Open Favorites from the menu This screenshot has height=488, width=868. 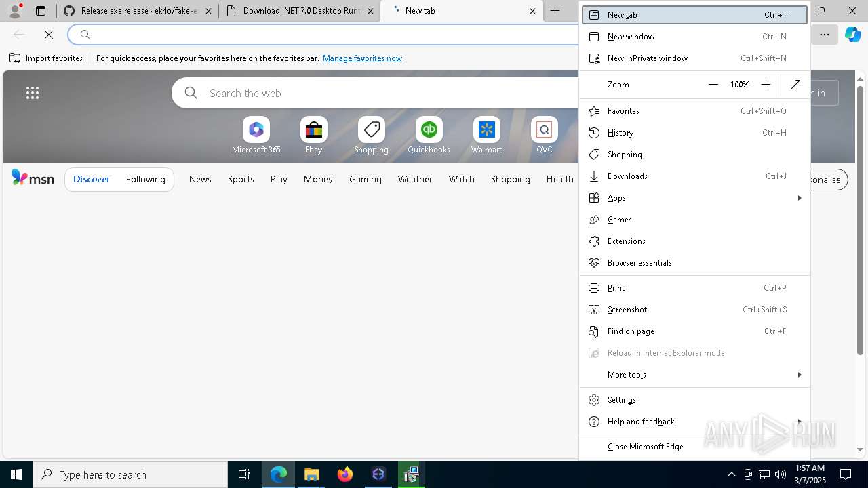695,111
